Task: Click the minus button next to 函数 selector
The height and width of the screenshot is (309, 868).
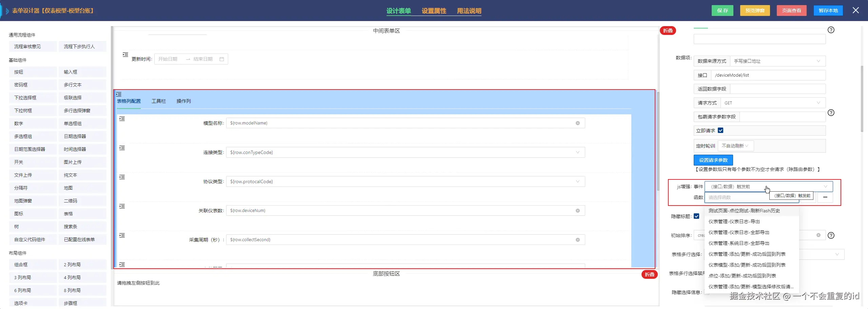Action: [x=825, y=197]
